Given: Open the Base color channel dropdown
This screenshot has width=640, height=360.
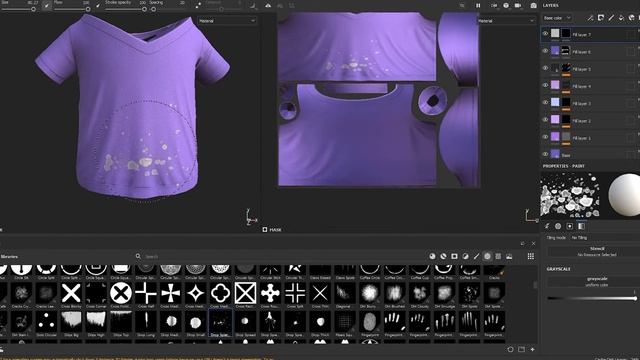Looking at the screenshot, I should tap(557, 18).
